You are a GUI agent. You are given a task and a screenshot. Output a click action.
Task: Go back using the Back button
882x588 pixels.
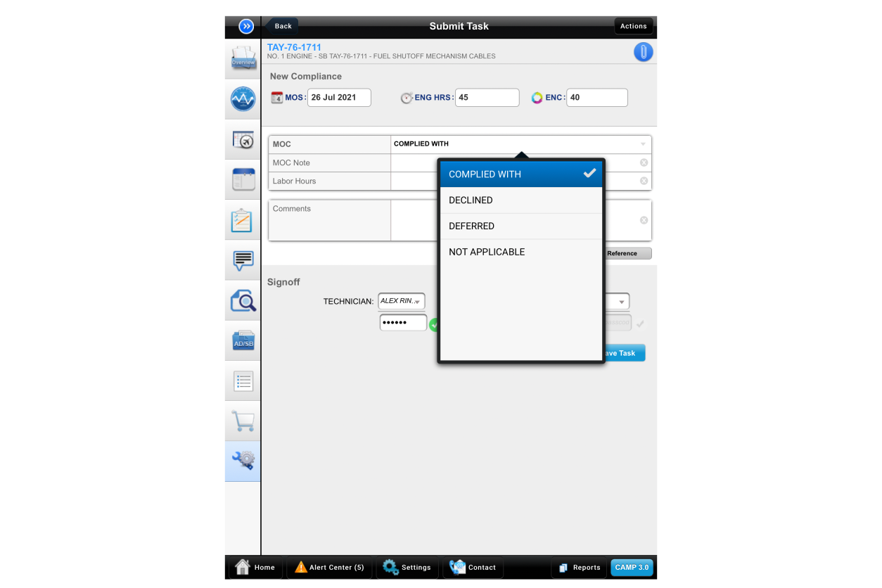(282, 25)
